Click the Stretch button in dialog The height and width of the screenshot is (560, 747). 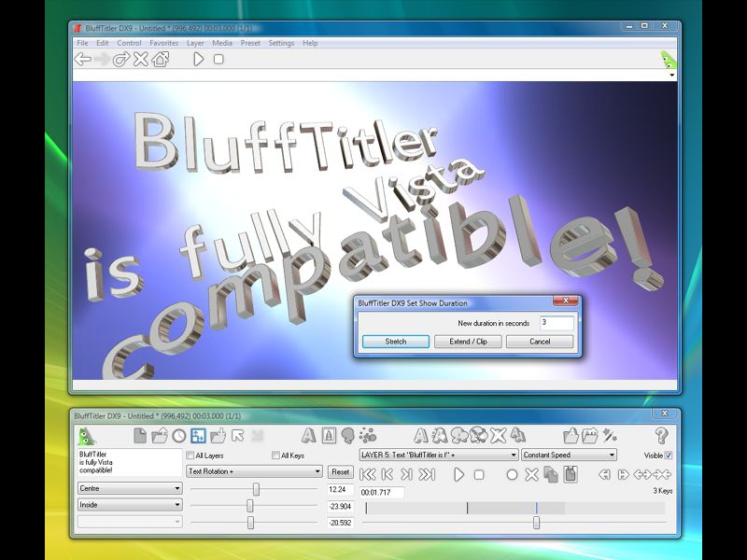tap(396, 342)
